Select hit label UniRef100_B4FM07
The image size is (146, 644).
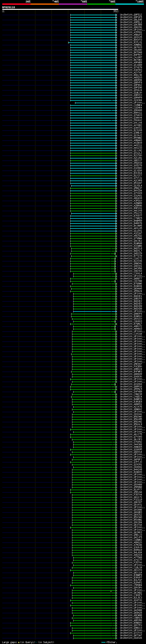pos(131,55)
